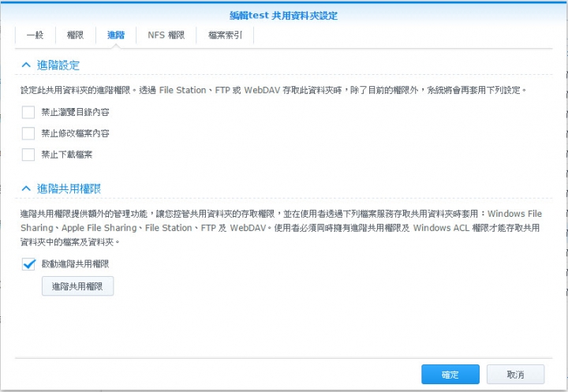
Task: Cancel with the 取消 button
Action: (515, 375)
